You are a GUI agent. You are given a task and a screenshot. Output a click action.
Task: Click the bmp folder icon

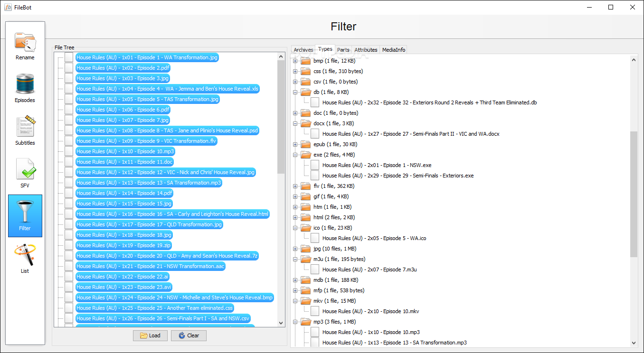(305, 61)
